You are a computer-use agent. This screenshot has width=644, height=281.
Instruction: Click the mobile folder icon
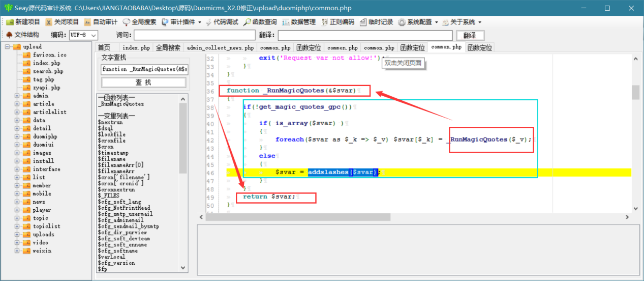[x=26, y=193]
